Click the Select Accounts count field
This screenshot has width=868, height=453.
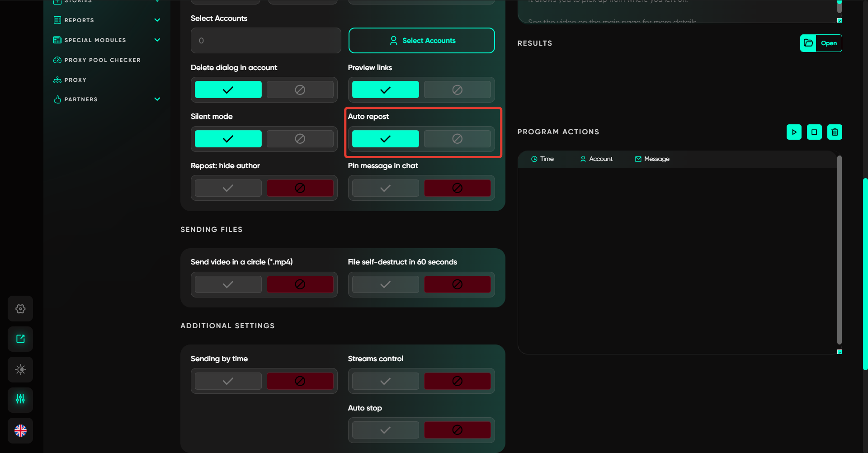(x=266, y=41)
